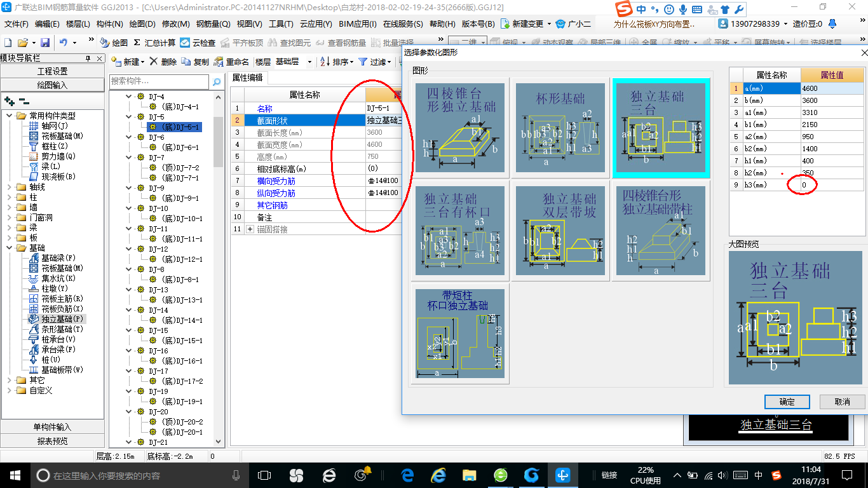The width and height of the screenshot is (868, 488).
Task: Choose 独立基础双层带坡 shape thumbnail
Action: click(560, 231)
